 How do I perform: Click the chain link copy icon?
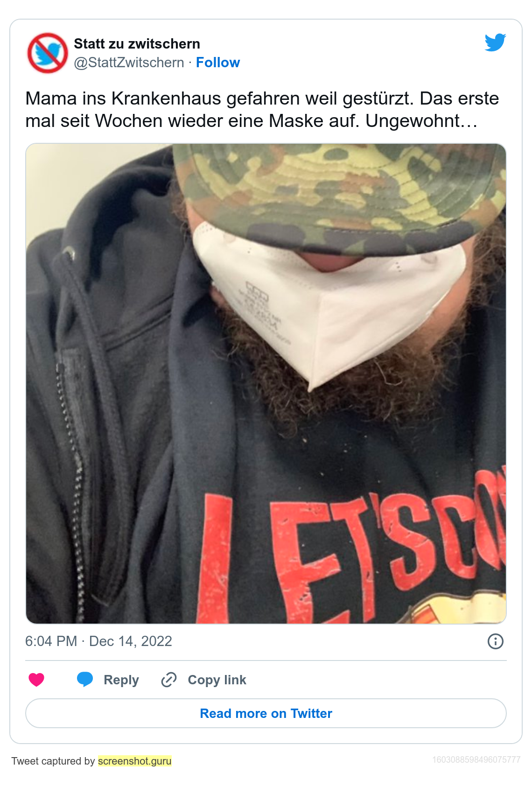(x=168, y=680)
